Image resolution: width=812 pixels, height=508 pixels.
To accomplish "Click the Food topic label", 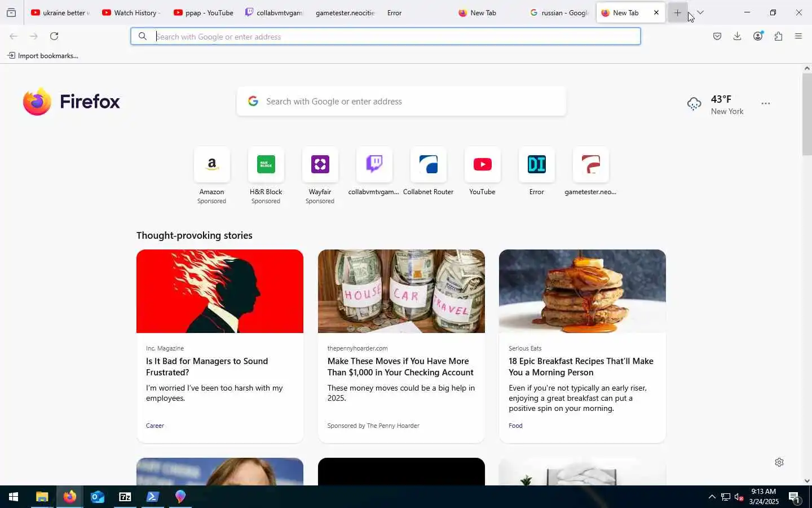I will 515,426.
